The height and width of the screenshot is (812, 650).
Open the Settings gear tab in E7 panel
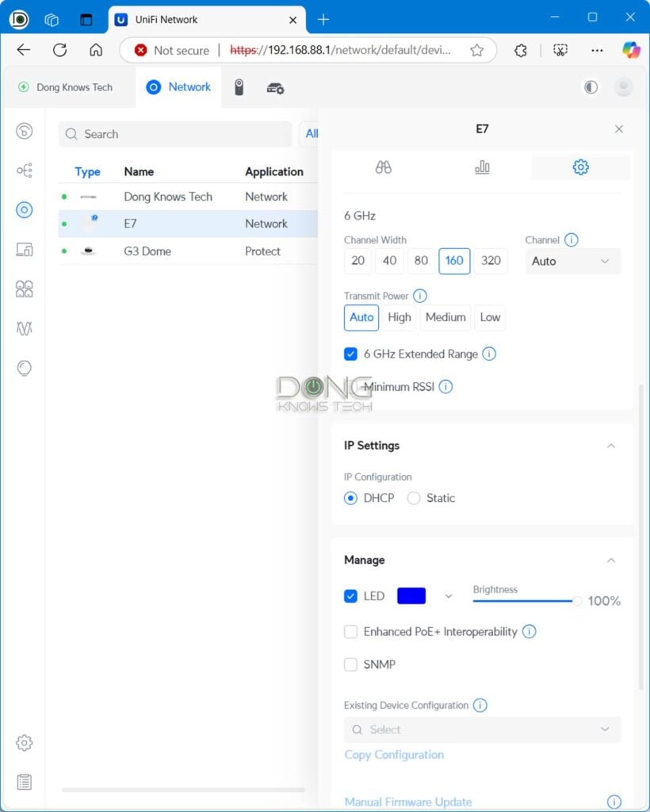[x=580, y=167]
